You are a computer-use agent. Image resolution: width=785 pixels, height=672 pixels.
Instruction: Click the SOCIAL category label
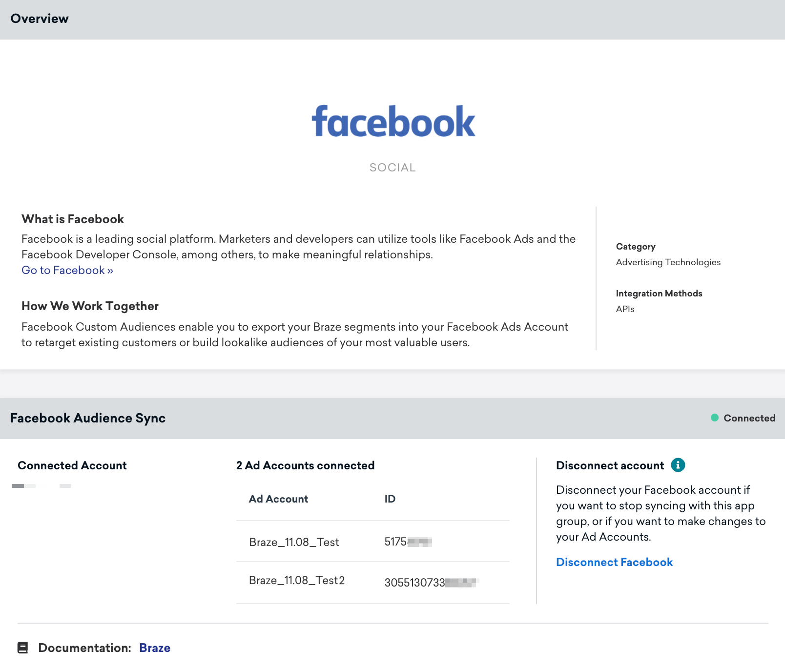[392, 168]
